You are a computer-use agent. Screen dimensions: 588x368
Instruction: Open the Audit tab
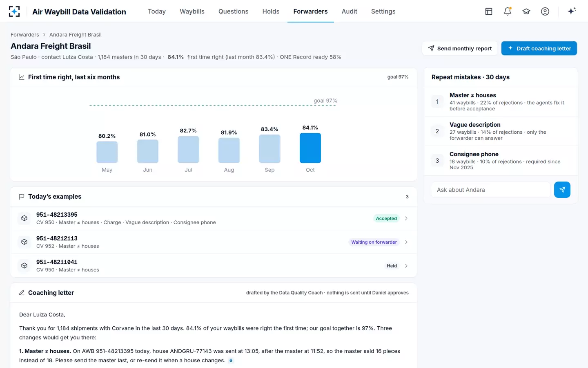349,11
